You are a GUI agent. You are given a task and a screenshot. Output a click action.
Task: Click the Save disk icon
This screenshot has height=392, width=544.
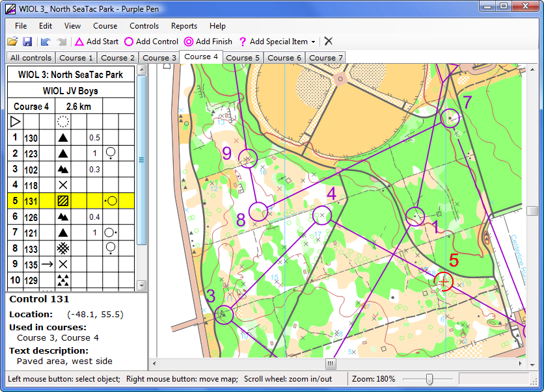27,42
